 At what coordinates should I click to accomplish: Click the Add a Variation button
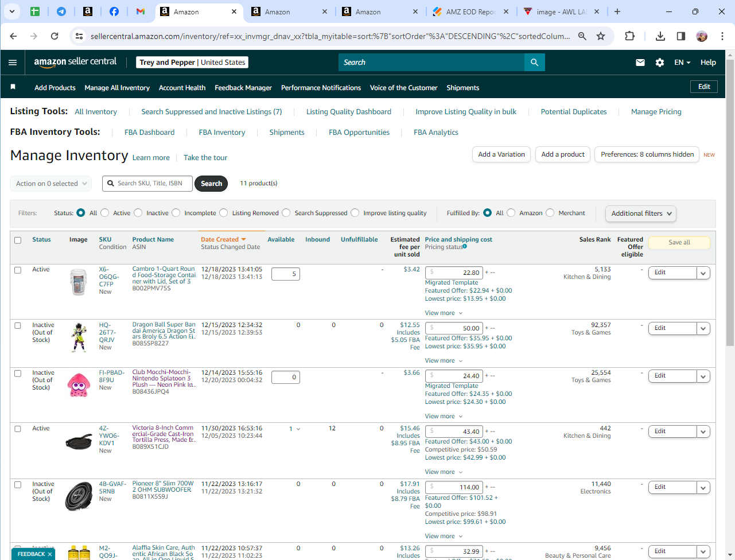(x=501, y=154)
